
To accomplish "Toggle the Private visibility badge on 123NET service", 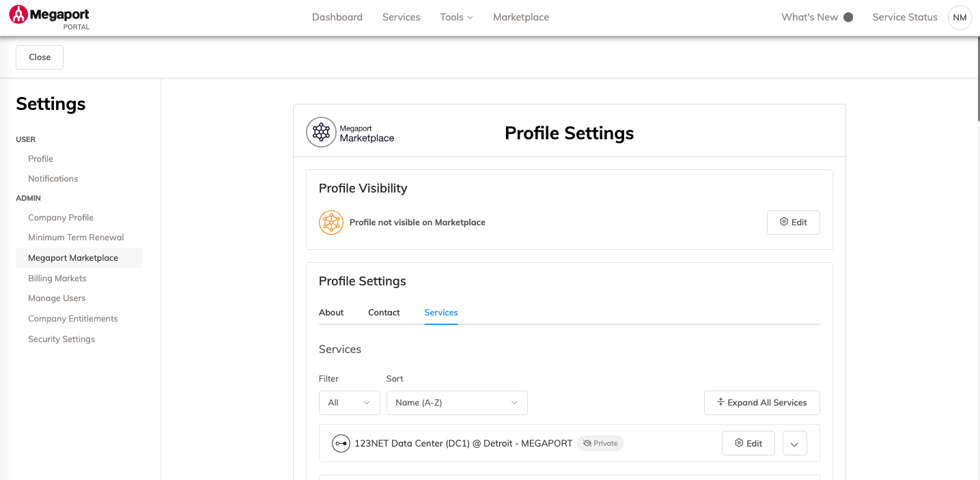I will click(600, 443).
